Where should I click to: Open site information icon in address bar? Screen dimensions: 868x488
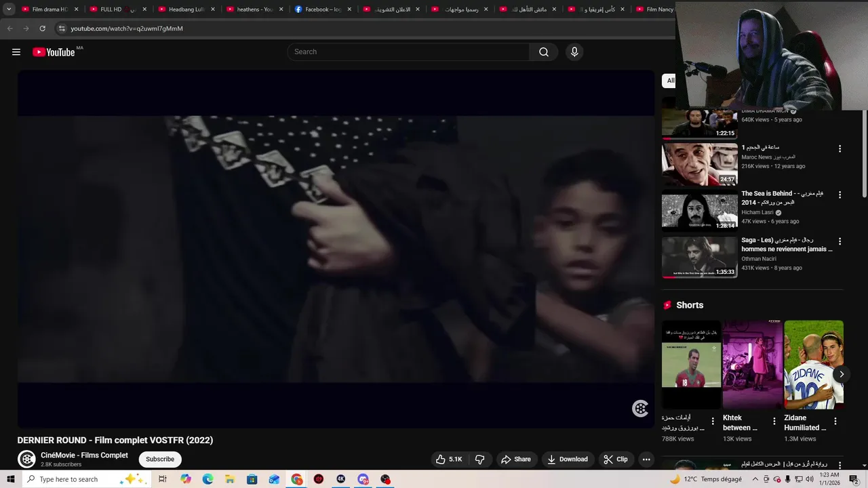click(62, 28)
